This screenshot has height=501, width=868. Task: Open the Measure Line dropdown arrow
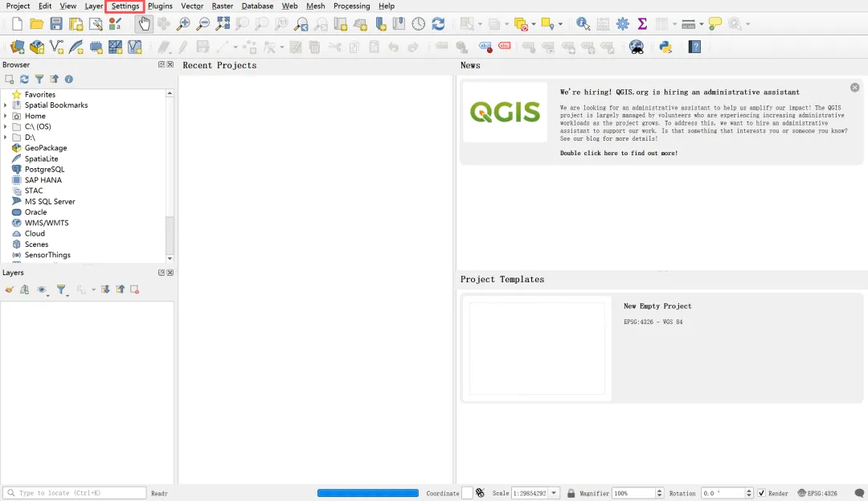point(702,24)
